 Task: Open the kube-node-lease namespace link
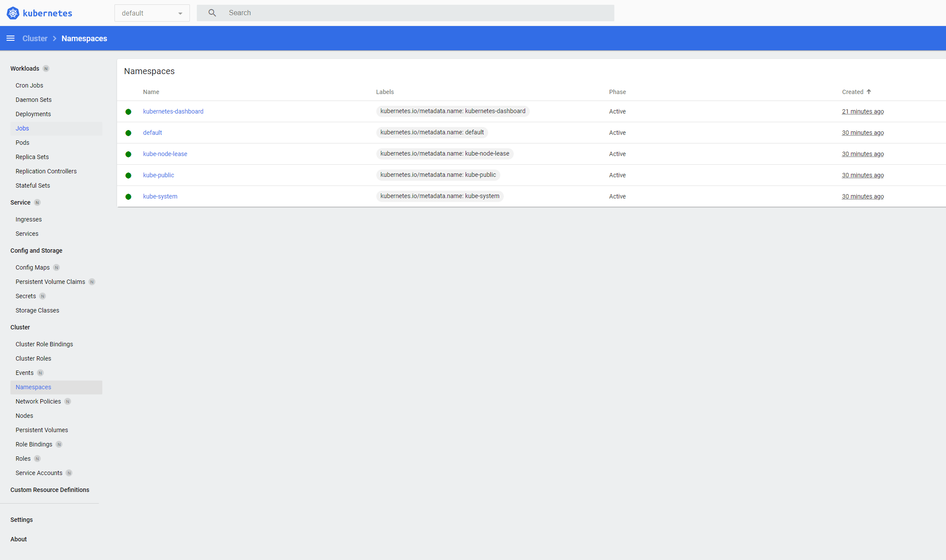(165, 154)
